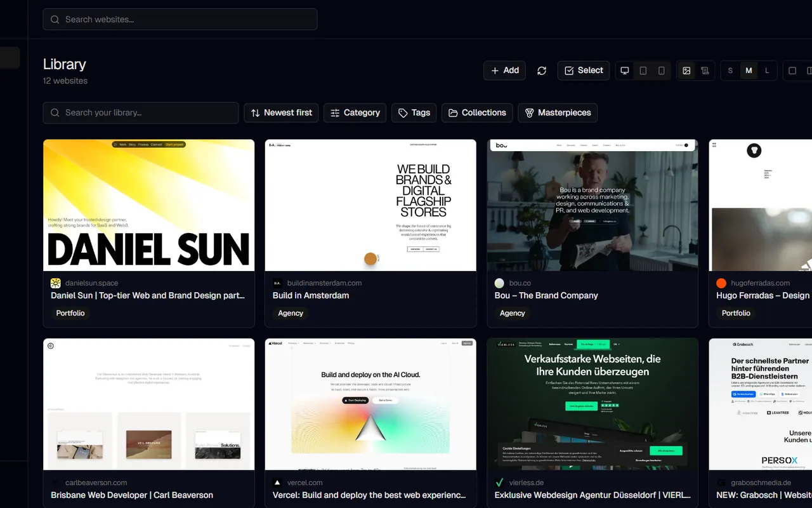Activate Select mode
812x508 pixels.
tap(584, 70)
